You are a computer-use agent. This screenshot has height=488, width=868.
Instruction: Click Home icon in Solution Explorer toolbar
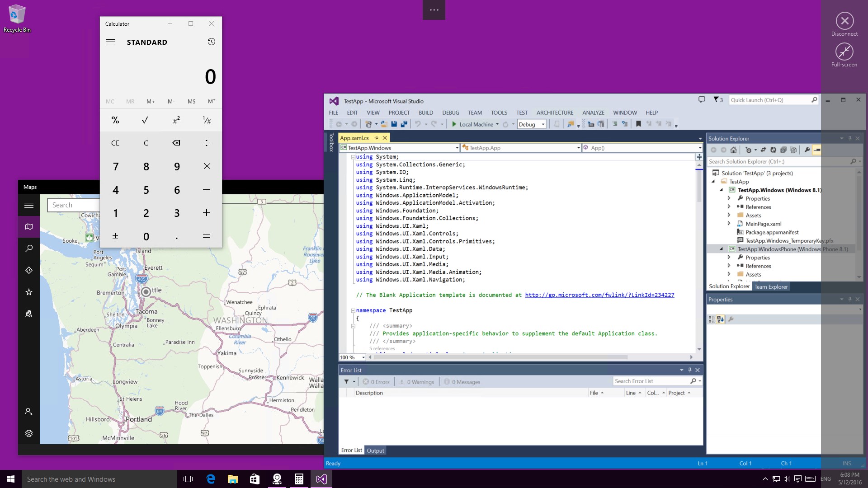[x=733, y=150]
